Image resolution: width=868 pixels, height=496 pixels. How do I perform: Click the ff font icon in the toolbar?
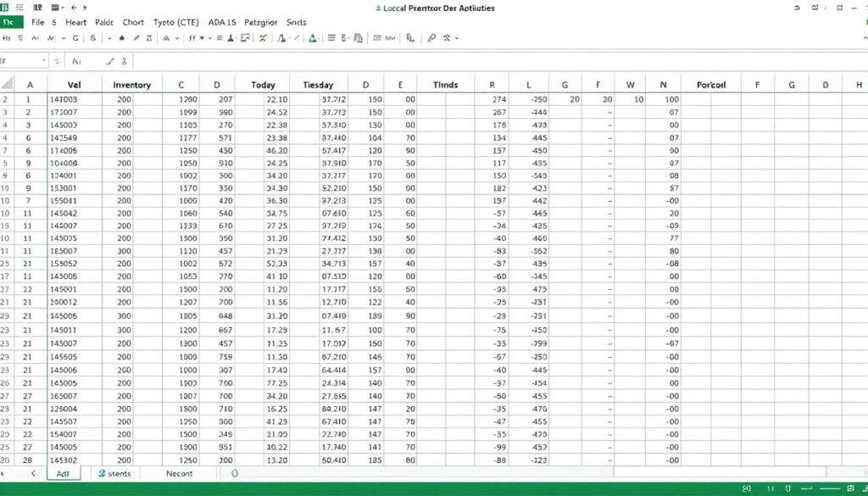pos(192,38)
